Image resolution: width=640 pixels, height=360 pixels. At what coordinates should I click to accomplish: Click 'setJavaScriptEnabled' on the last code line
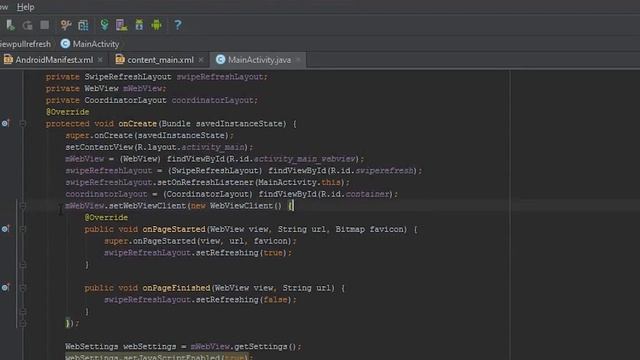pyautogui.click(x=173, y=357)
